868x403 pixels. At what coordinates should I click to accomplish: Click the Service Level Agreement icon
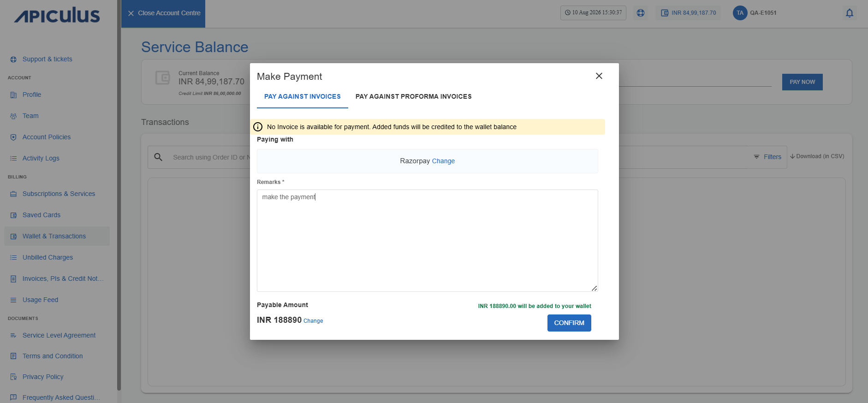(13, 336)
